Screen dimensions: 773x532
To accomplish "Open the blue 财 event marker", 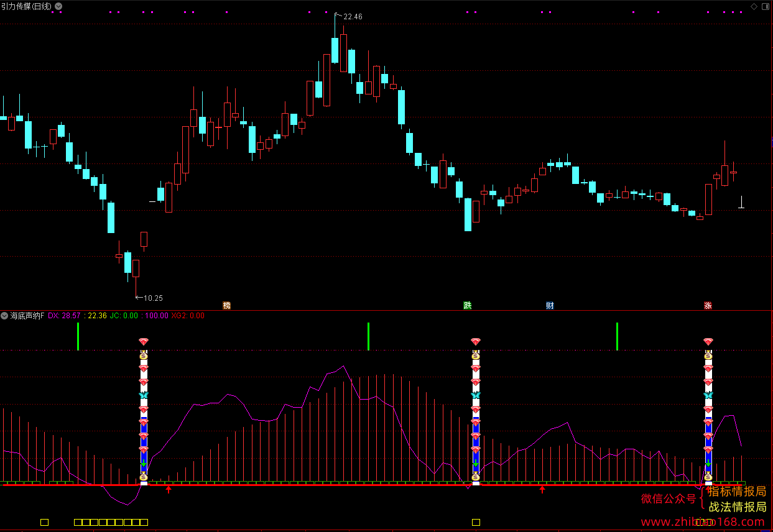I will click(550, 305).
